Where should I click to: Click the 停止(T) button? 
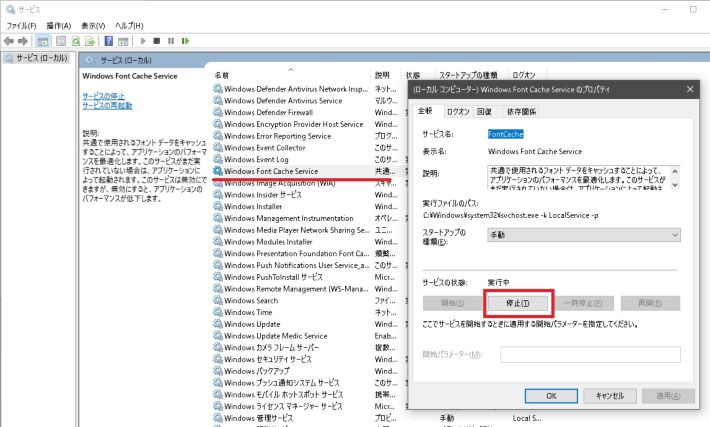point(518,303)
